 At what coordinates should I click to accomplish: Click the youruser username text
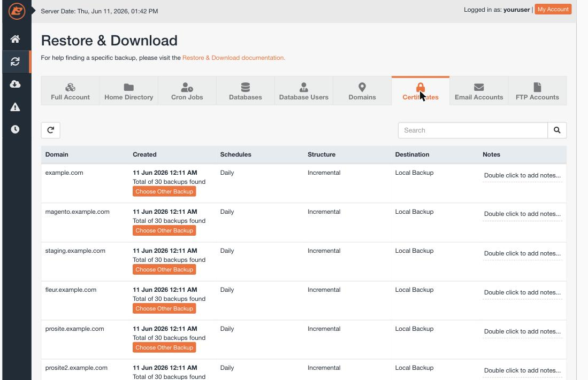(516, 10)
